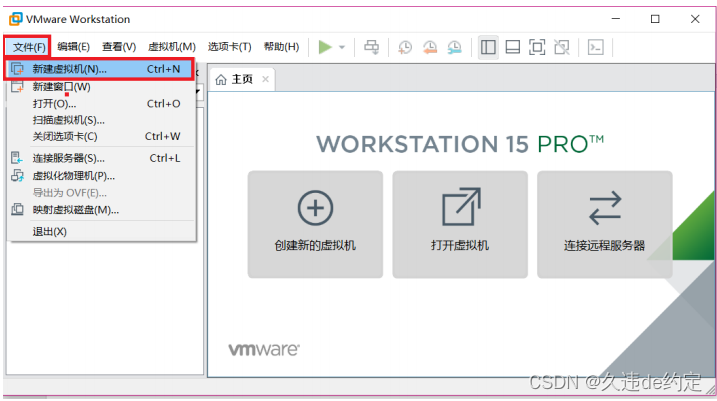The width and height of the screenshot is (717, 401).
Task: Click the Take Snapshot clock icon
Action: pos(405,47)
